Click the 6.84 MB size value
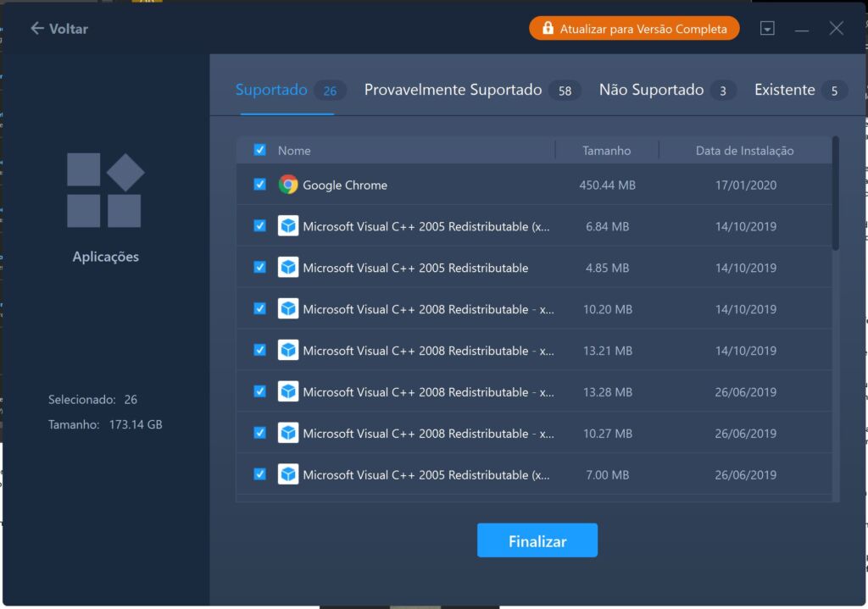This screenshot has width=868, height=609. click(607, 226)
